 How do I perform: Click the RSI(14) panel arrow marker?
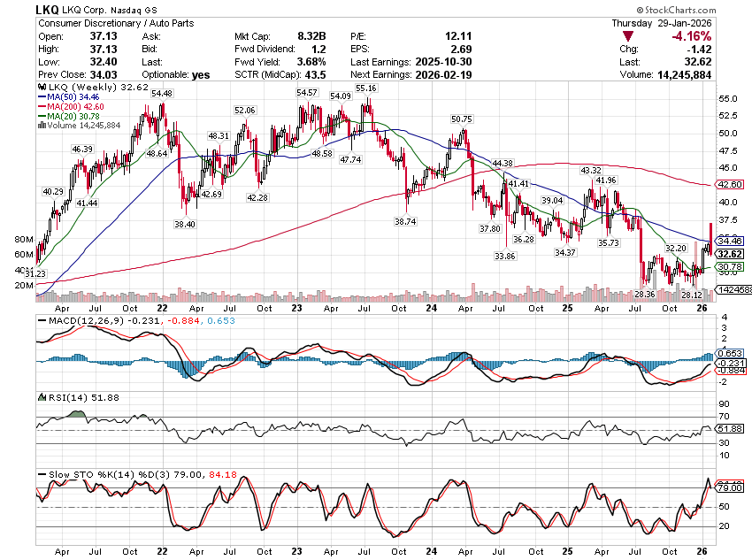coord(39,397)
